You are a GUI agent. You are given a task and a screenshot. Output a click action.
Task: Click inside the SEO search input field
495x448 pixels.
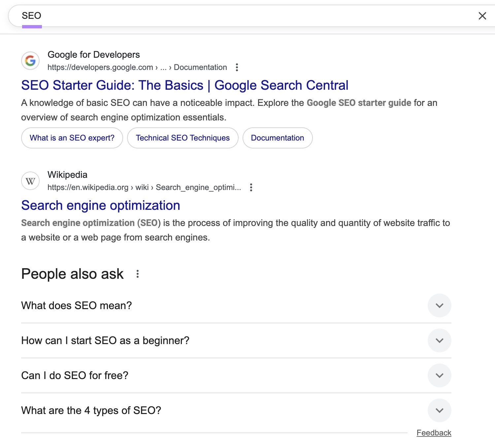pyautogui.click(x=132, y=16)
